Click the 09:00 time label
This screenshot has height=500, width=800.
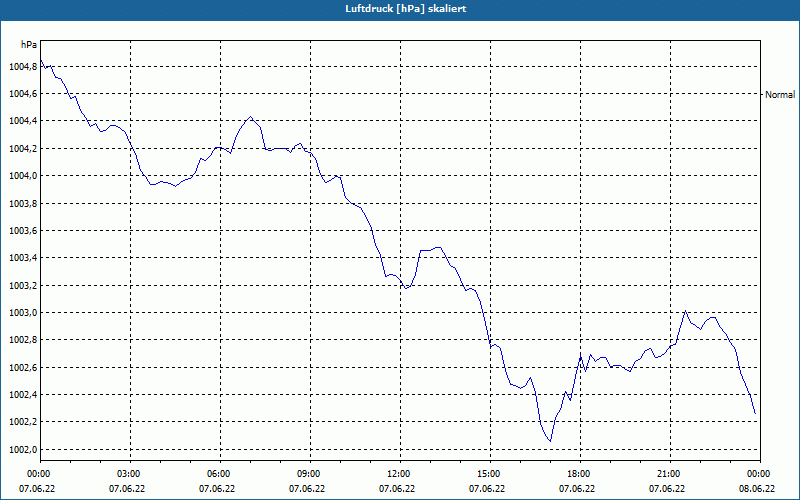[309, 474]
